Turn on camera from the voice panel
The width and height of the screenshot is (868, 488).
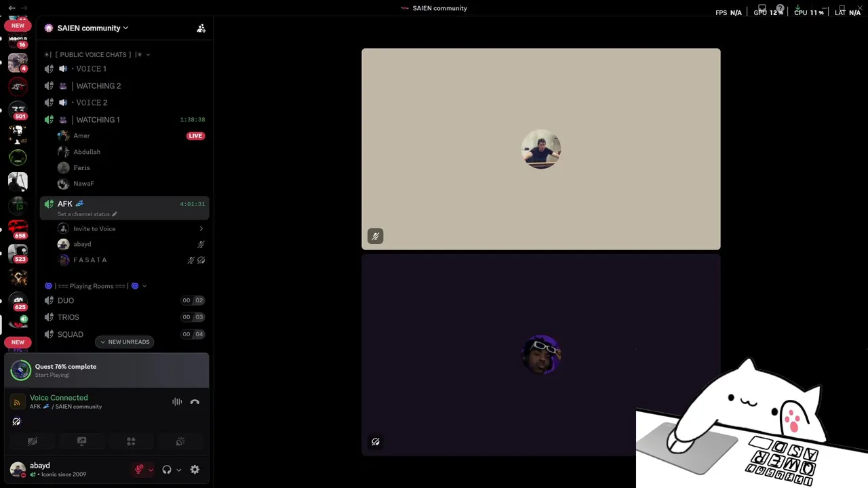click(32, 441)
